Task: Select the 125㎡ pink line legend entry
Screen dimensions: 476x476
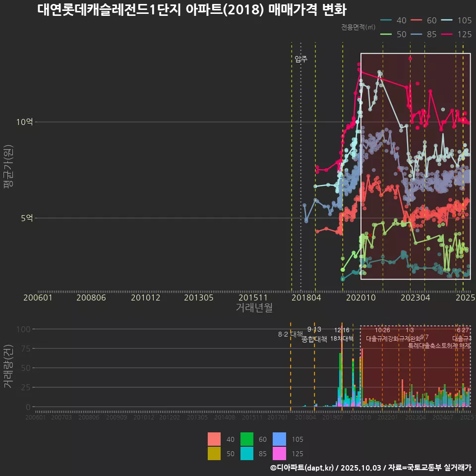Action: (448, 34)
